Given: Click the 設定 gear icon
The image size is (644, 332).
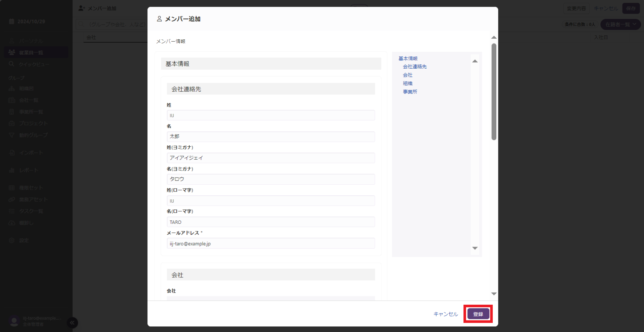Looking at the screenshot, I should coord(12,240).
